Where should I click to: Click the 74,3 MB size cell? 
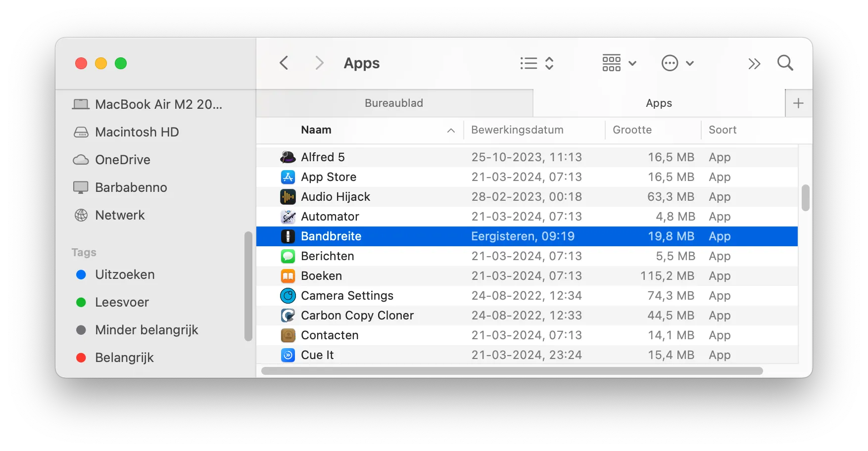tap(671, 296)
